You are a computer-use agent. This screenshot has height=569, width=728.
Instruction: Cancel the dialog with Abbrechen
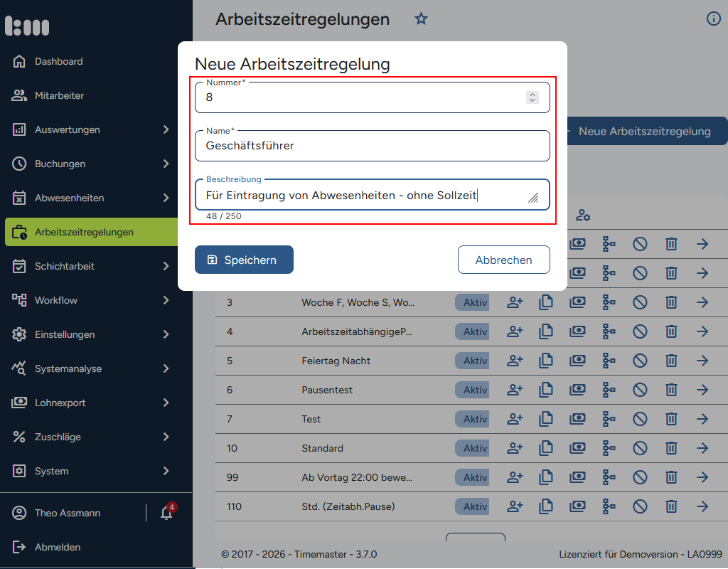point(504,260)
